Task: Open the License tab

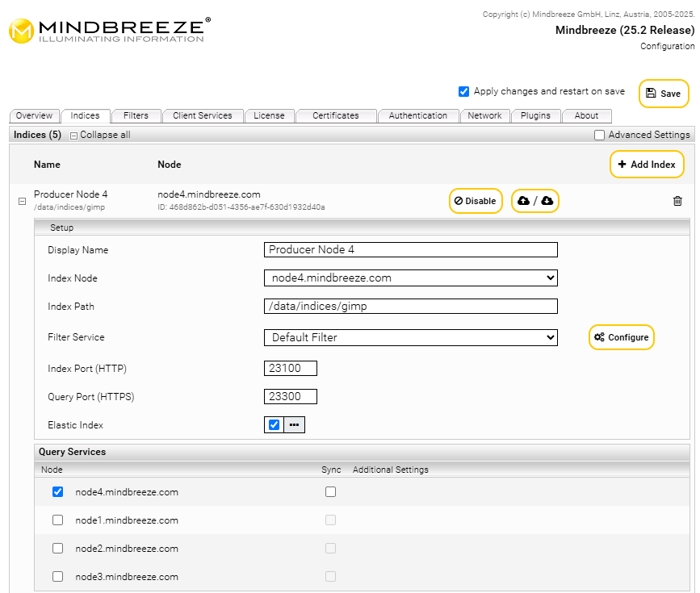Action: pos(269,115)
